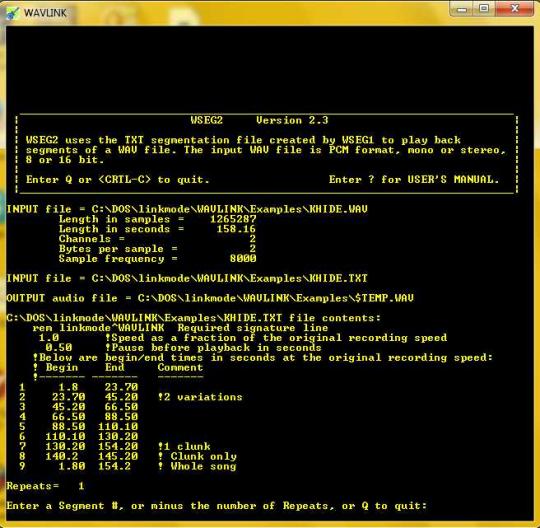Click the 'Length in seconds = 158.16' line

tap(157, 229)
